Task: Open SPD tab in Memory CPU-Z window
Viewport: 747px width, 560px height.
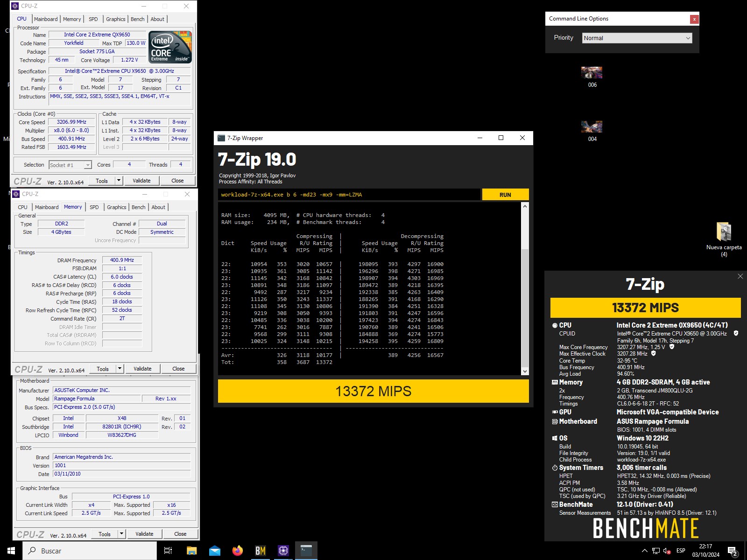Action: (94, 207)
